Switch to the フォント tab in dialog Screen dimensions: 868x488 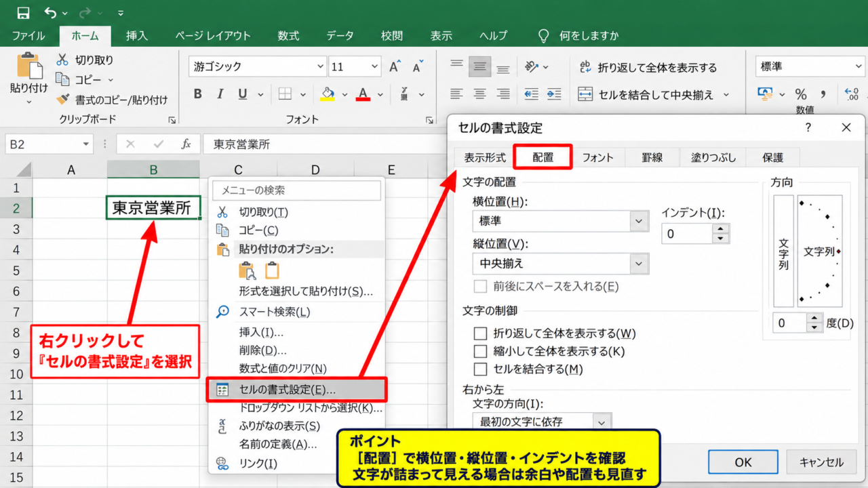pyautogui.click(x=597, y=157)
